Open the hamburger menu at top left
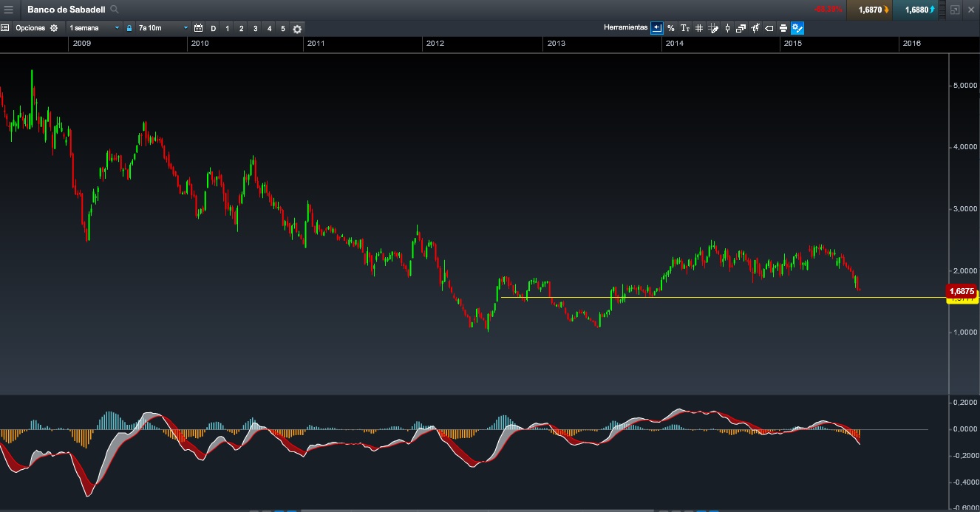980x512 pixels. click(x=8, y=10)
